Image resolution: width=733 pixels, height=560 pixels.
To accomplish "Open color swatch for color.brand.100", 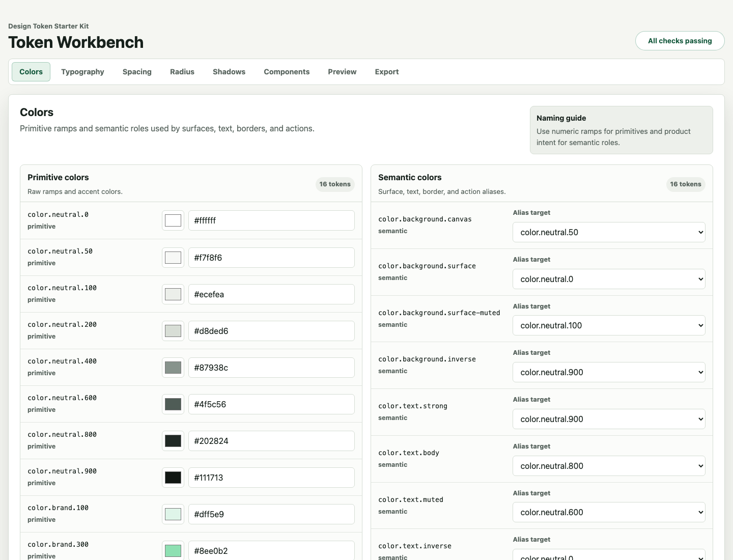I will (173, 514).
